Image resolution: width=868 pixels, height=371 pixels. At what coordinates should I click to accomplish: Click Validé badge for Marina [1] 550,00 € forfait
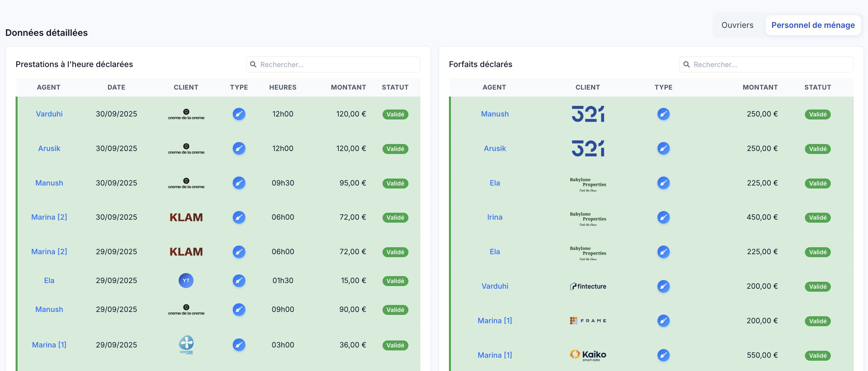coord(818,355)
